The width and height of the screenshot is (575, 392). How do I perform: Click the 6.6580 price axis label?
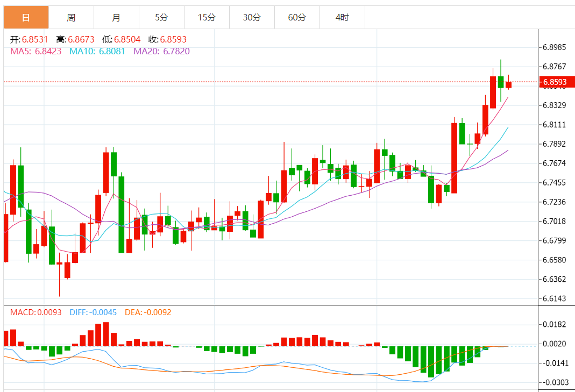click(x=555, y=260)
